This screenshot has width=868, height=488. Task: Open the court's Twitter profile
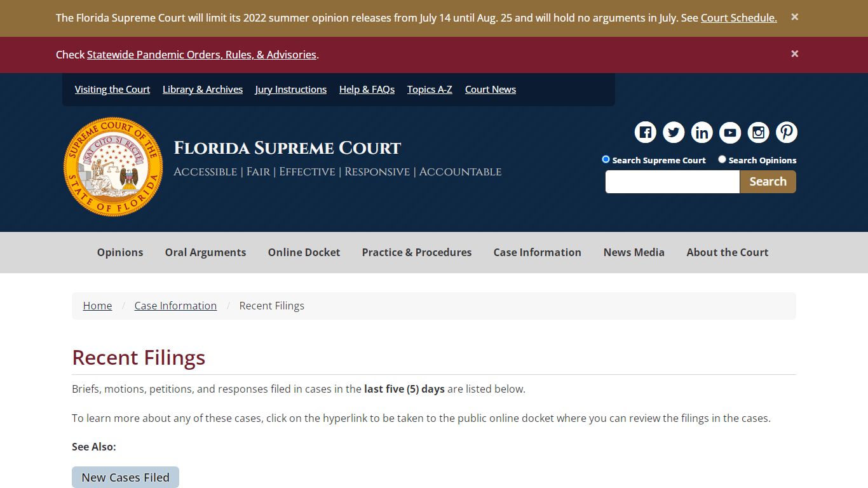tap(674, 133)
